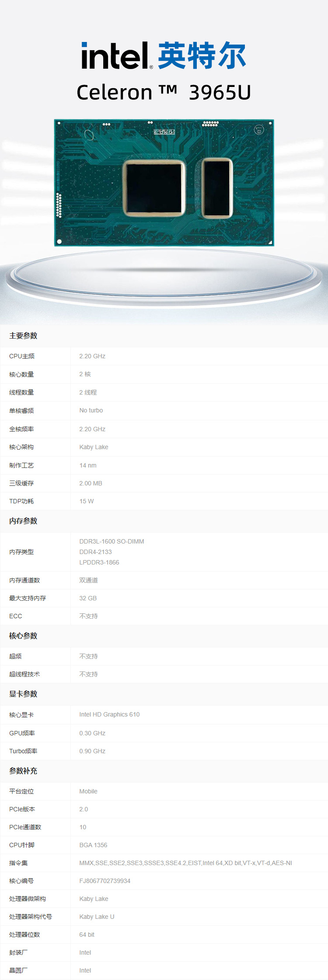The height and width of the screenshot is (980, 328).
Task: Click the 全核频率 row label
Action: click(x=21, y=429)
